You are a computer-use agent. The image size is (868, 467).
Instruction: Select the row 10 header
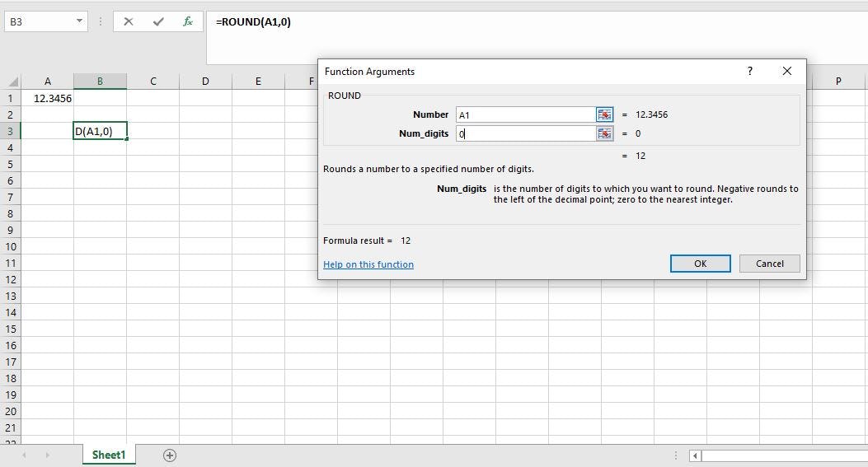pyautogui.click(x=11, y=246)
